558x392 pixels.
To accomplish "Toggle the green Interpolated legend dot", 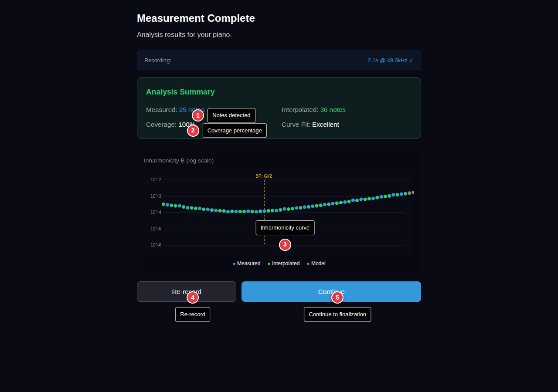I will pos(268,263).
